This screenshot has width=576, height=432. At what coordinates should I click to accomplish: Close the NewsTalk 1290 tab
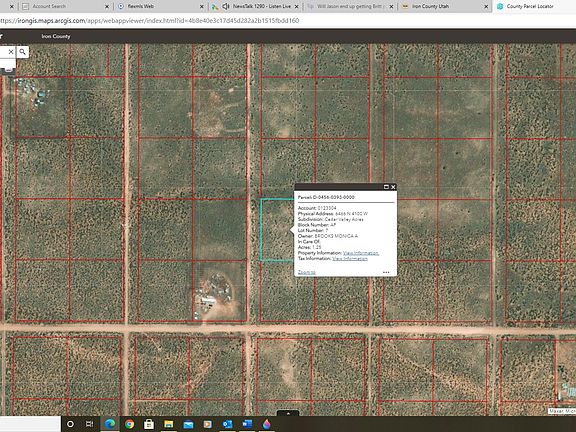pyautogui.click(x=296, y=7)
